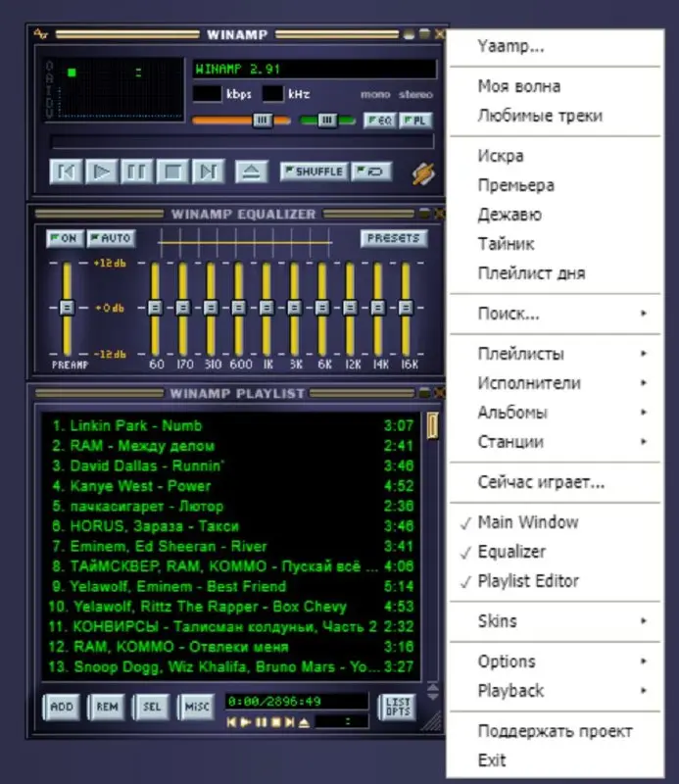Screen dimensions: 679x784
Task: Select Тайник menu entry
Action: click(555, 244)
